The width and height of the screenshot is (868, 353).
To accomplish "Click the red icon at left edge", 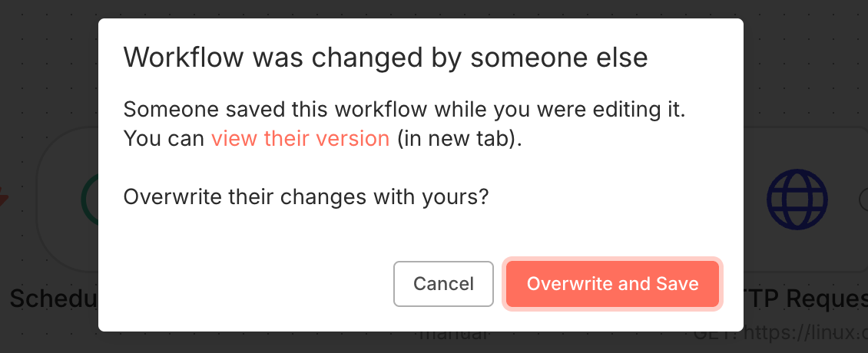I will [4, 200].
